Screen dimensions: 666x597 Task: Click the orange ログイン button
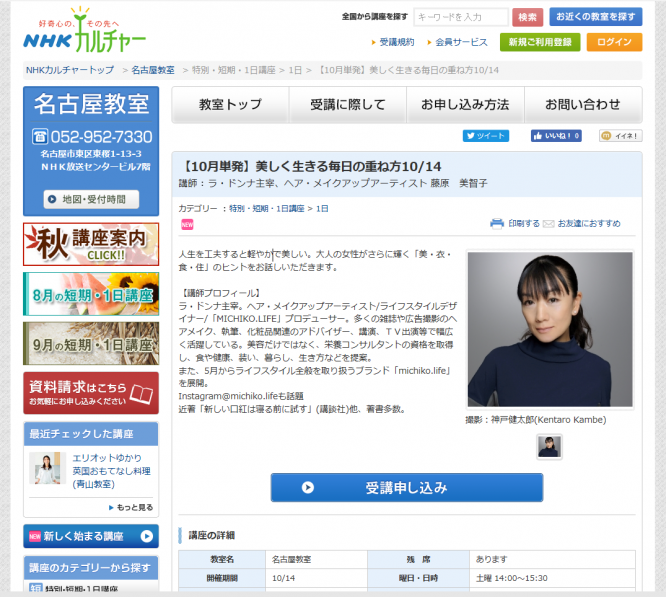[614, 42]
